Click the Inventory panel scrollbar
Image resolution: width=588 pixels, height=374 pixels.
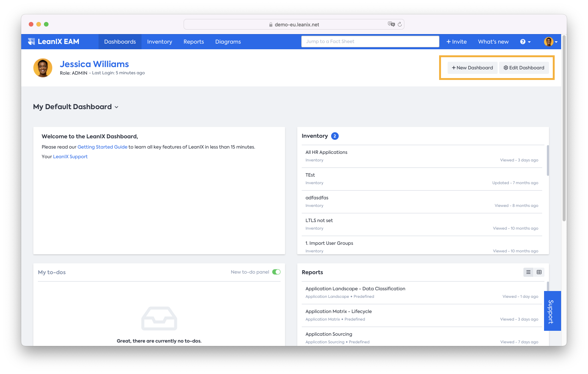click(548, 160)
